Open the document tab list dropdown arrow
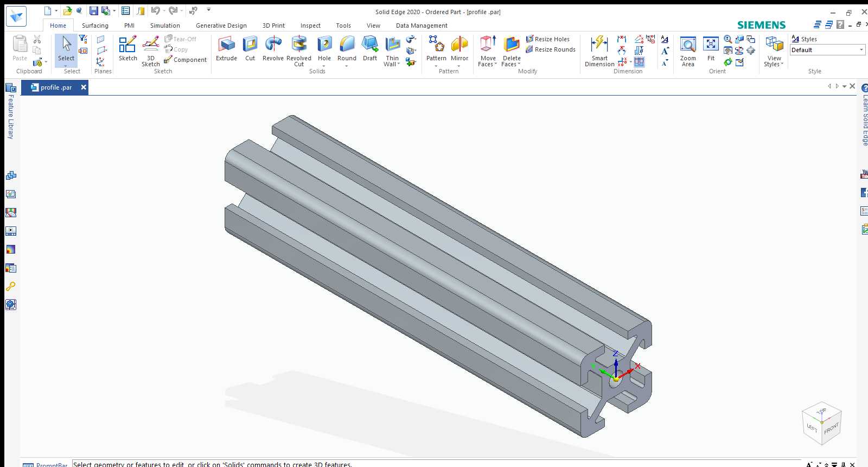The height and width of the screenshot is (467, 868). (845, 87)
